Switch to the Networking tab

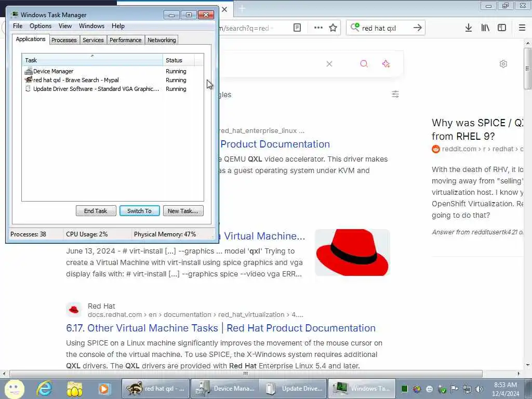click(162, 40)
